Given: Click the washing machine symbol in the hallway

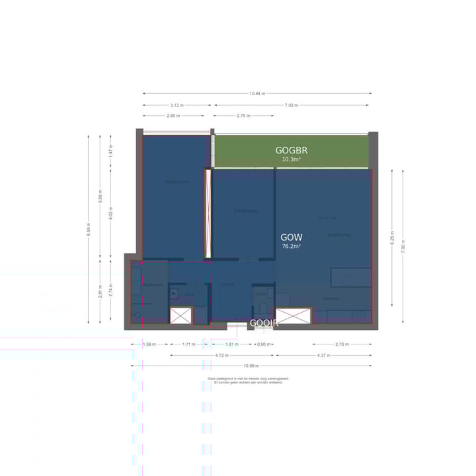Looking at the screenshot, I should pos(175,293).
